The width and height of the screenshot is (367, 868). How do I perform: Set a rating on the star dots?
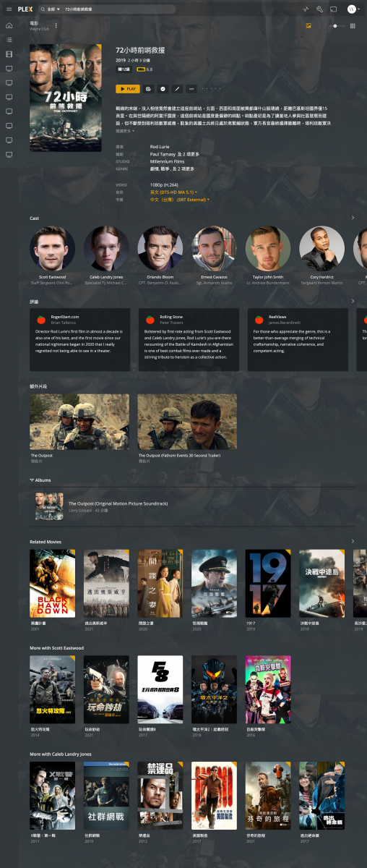211,89
